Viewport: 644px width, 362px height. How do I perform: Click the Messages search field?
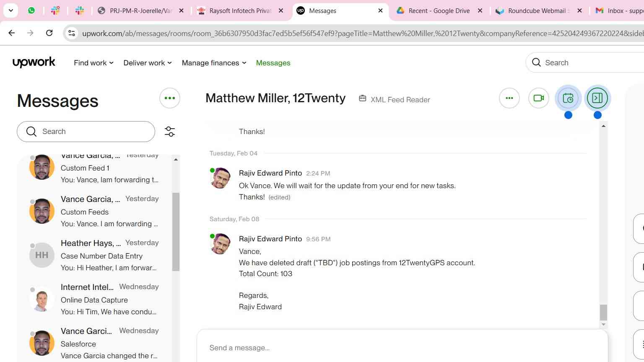tap(86, 132)
